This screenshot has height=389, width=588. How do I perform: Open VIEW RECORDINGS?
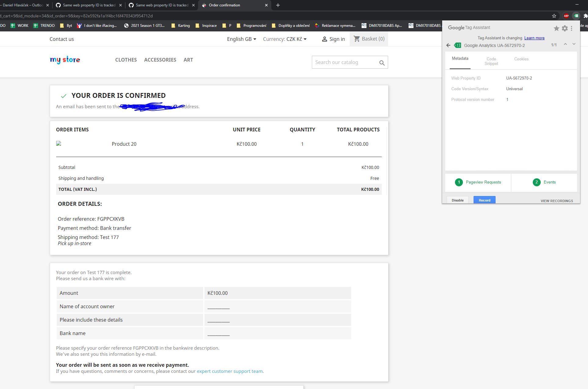pos(557,201)
